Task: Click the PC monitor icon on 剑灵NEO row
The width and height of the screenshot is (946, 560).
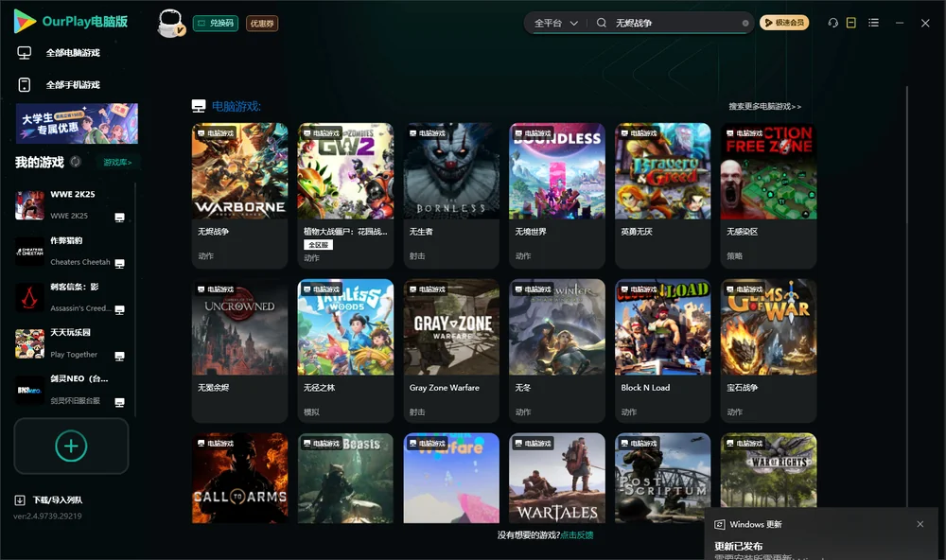Action: click(119, 403)
